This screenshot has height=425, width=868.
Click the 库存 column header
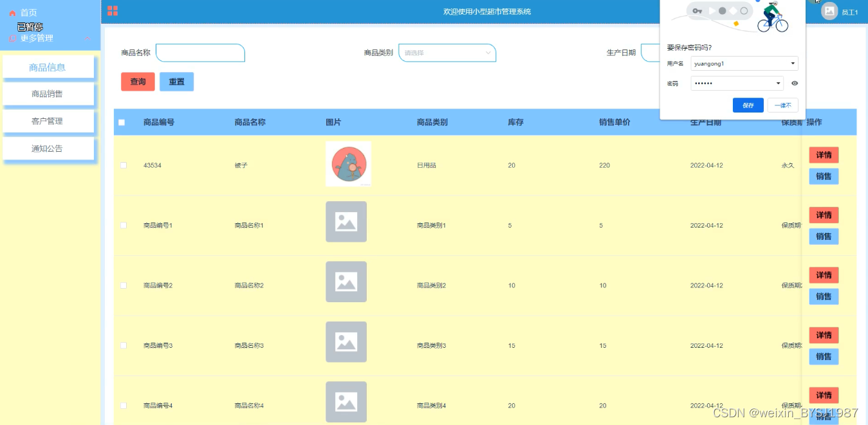[x=515, y=122]
